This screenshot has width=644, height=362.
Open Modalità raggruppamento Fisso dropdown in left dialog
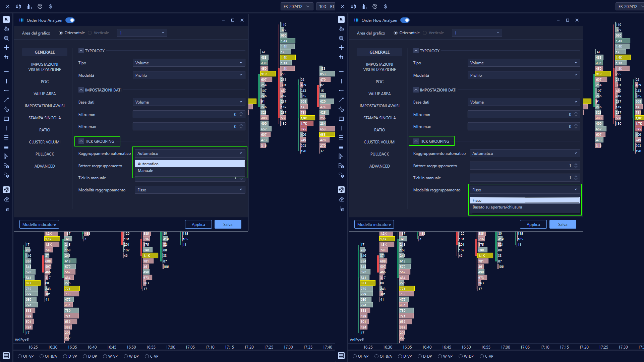[190, 190]
